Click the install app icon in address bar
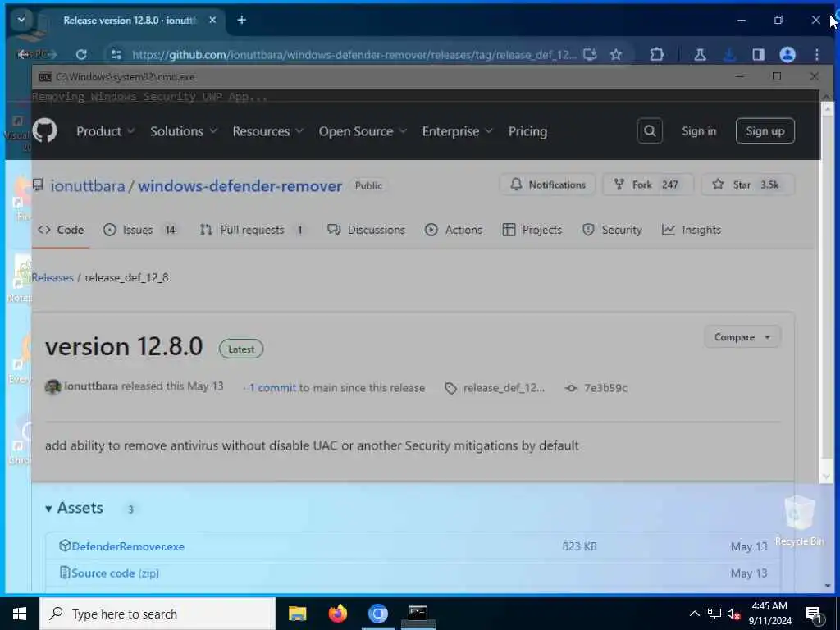The image size is (840, 630). pos(590,55)
